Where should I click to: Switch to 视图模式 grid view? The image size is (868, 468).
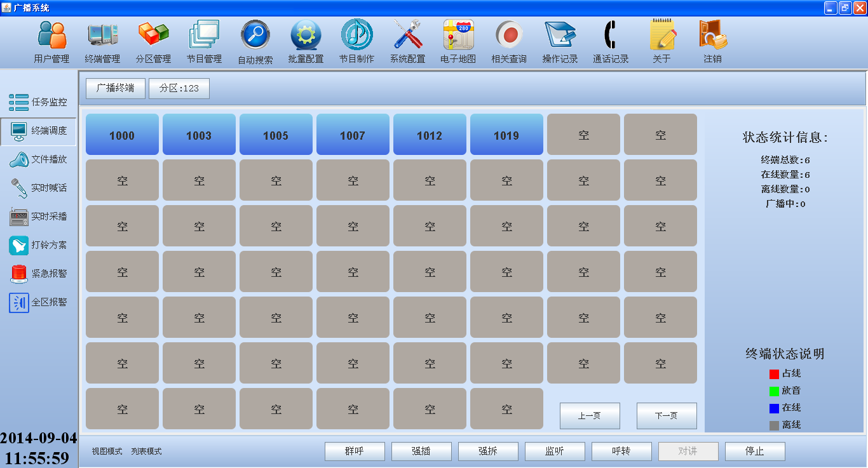107,451
